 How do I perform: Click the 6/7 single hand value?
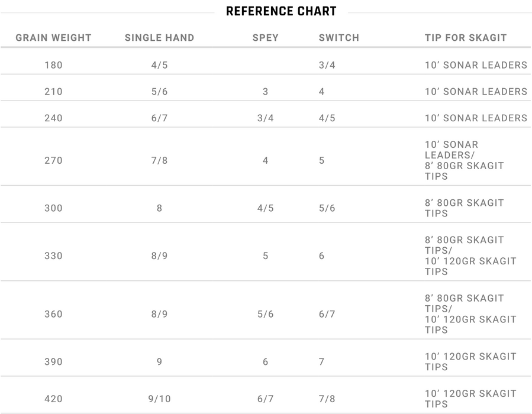click(159, 118)
